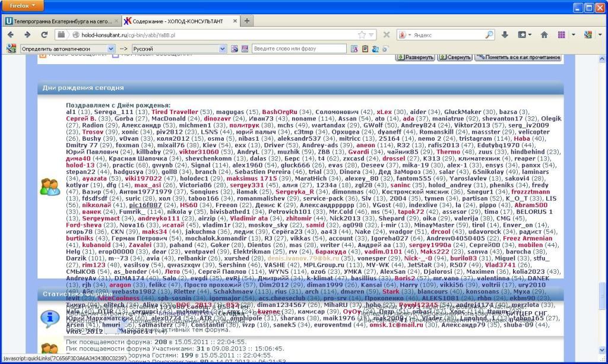Open user profile Freez Armenian
This screenshot has width=608, height=364.
pos(527,238)
